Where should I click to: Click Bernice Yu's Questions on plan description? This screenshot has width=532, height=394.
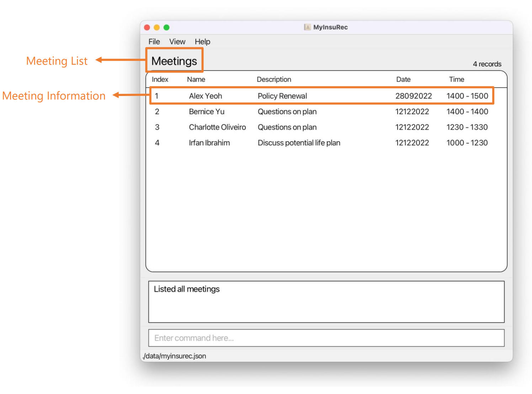click(x=287, y=112)
